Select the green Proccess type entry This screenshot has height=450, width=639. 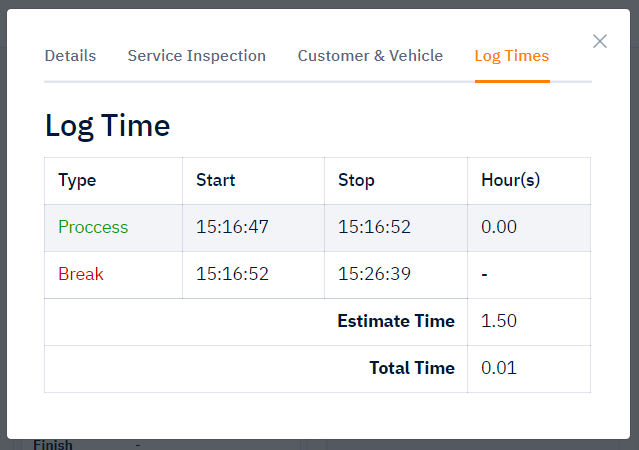(x=93, y=227)
